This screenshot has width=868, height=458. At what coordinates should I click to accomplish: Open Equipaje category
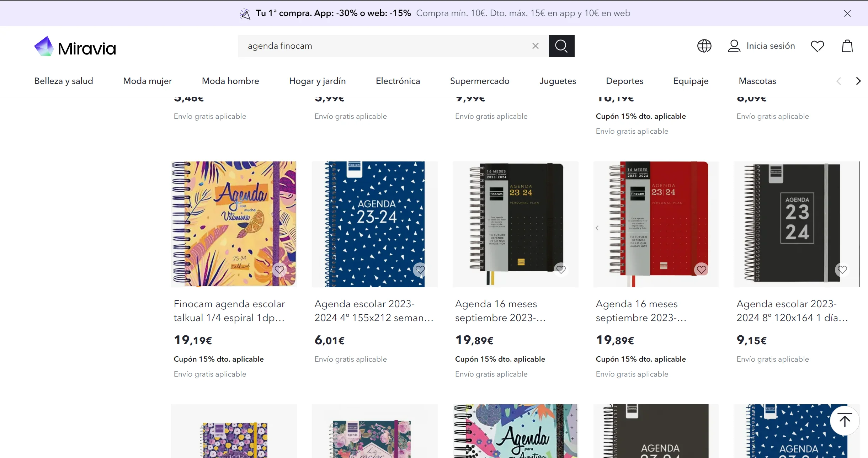pos(691,81)
